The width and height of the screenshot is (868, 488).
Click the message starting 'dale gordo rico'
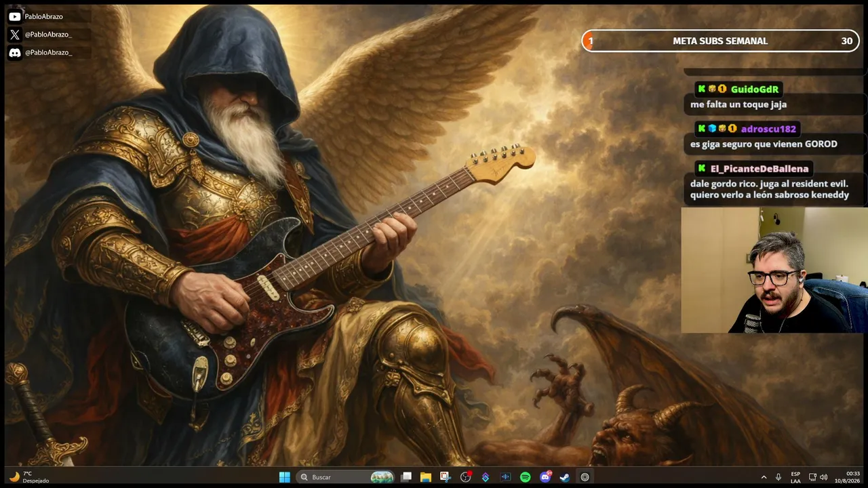770,189
